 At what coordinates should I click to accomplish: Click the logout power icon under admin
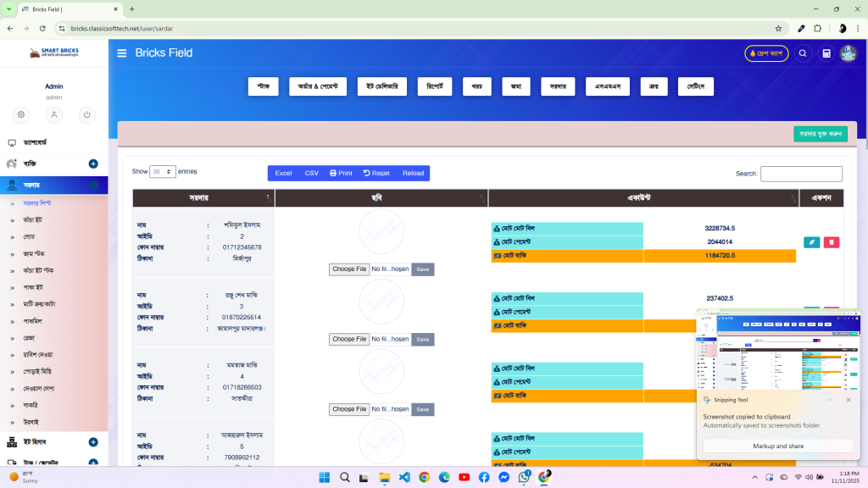(x=87, y=115)
